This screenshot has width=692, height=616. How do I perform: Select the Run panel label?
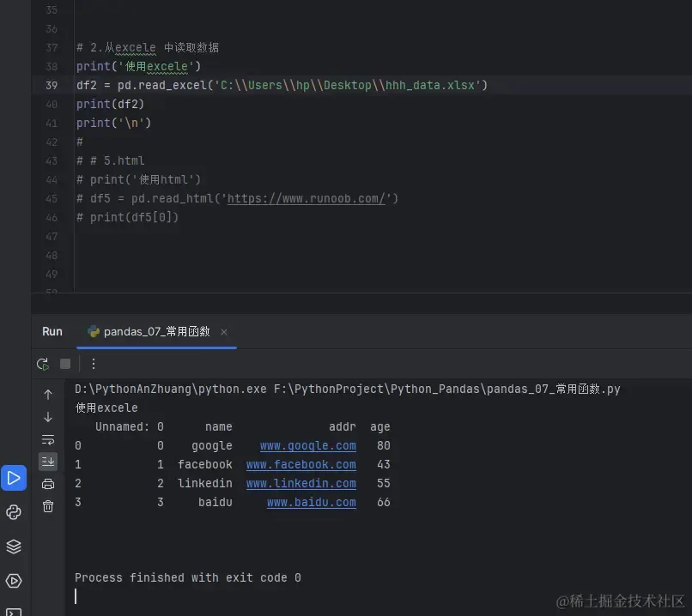(52, 331)
